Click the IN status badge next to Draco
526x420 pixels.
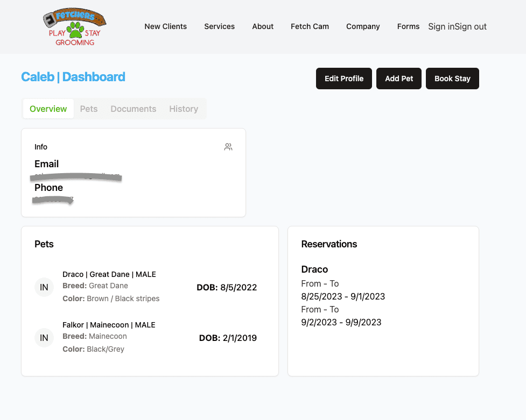[44, 287]
